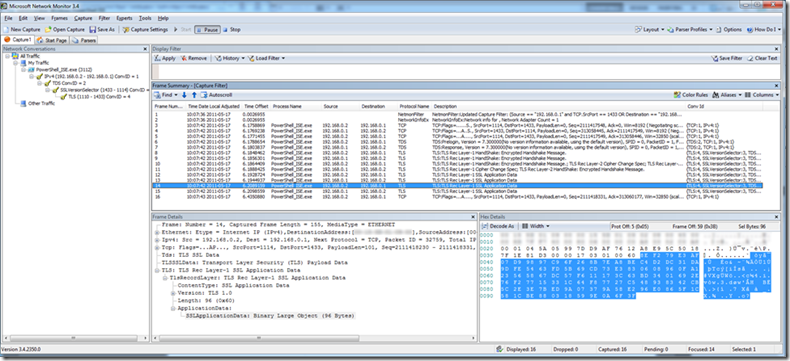Select frame 6 TDS Prelogin row
This screenshot has width=790, height=361.
tap(457, 142)
